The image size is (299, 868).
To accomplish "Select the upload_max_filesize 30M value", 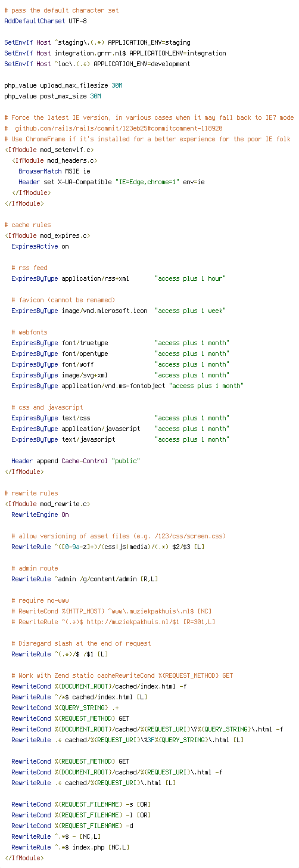I will (x=117, y=85).
